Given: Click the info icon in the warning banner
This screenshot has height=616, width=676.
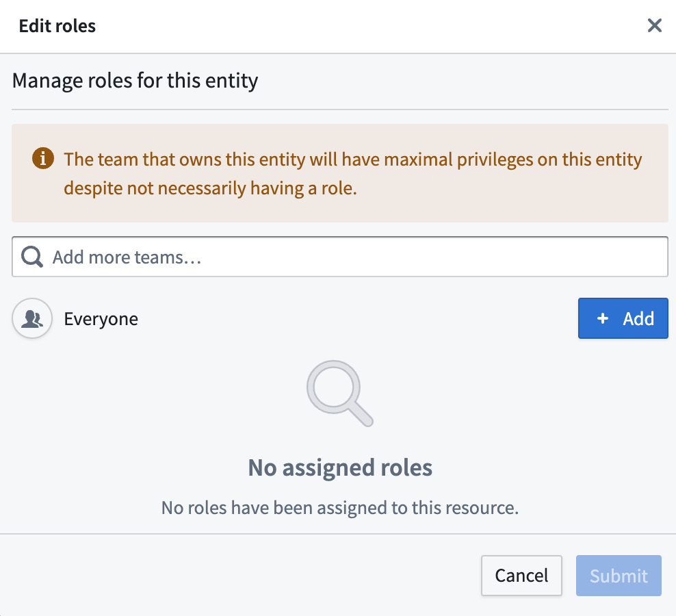Looking at the screenshot, I should [x=42, y=158].
